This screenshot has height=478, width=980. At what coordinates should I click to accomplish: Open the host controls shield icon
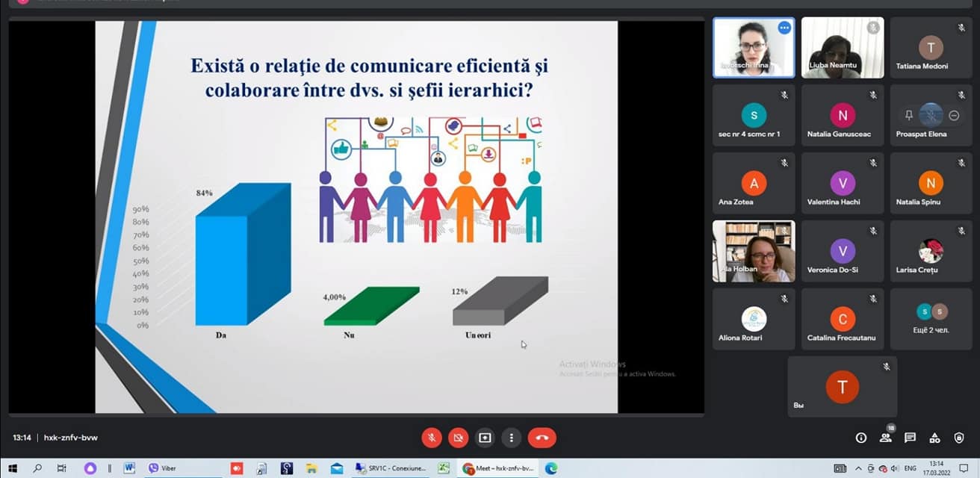pos(959,438)
